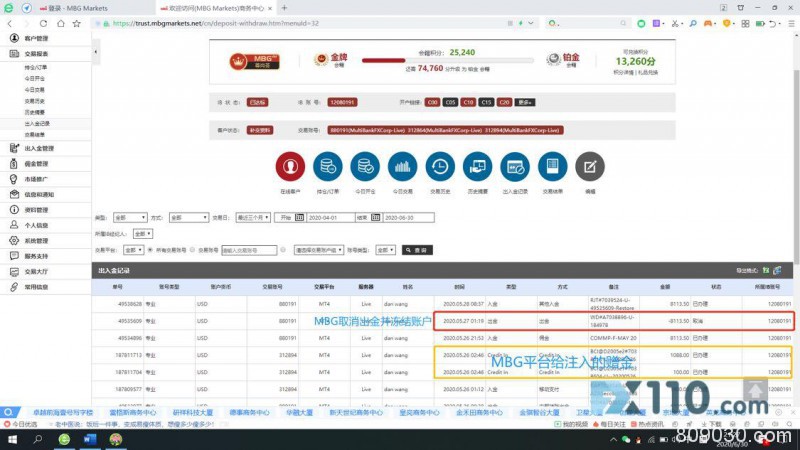Sort by the 金额 column header
Viewport: 800px width, 450px height.
pos(665,287)
